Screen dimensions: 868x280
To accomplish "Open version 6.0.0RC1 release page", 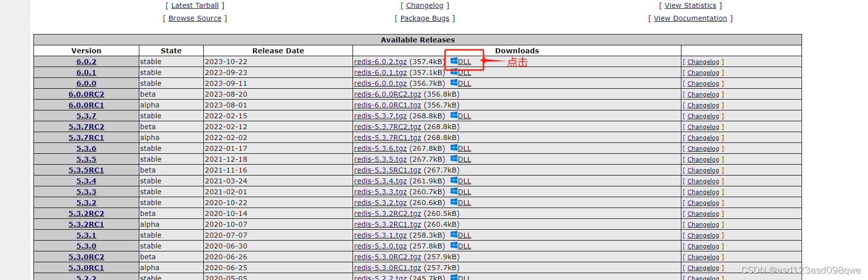I will tap(86, 105).
